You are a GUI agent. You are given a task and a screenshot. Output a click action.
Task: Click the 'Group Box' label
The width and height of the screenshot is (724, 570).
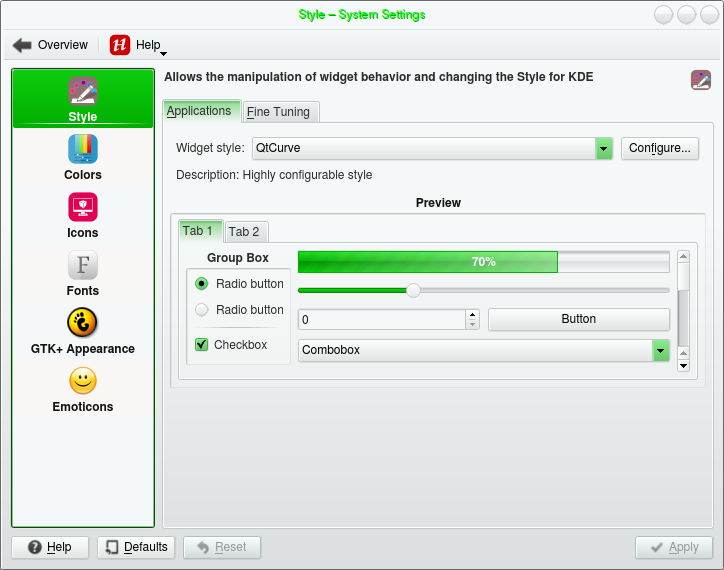(238, 258)
